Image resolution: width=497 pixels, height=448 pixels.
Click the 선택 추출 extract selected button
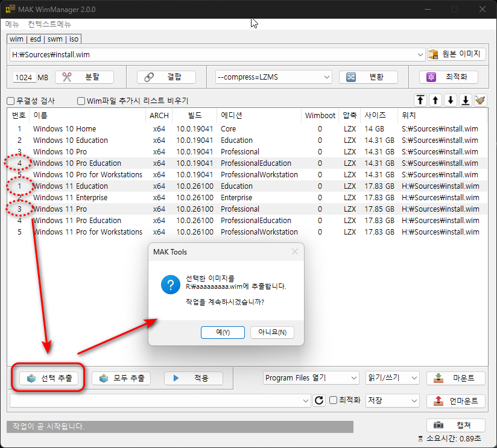point(49,378)
